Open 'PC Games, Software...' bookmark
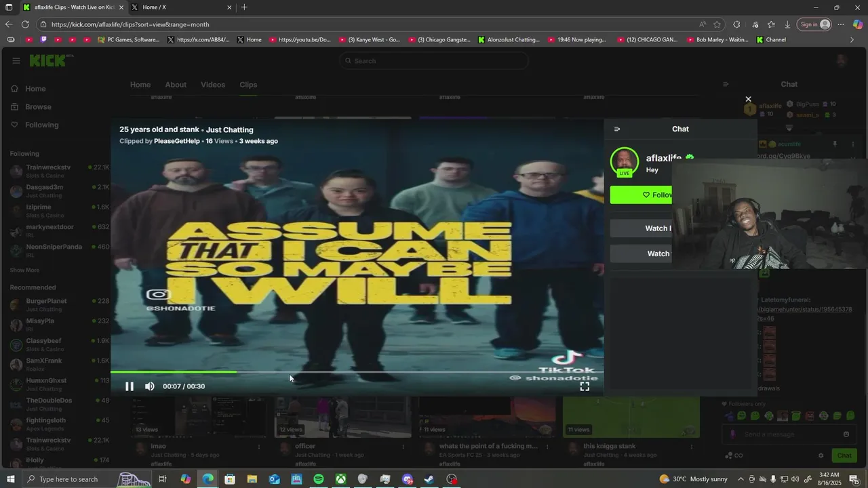Image resolution: width=868 pixels, height=488 pixels. pyautogui.click(x=128, y=40)
